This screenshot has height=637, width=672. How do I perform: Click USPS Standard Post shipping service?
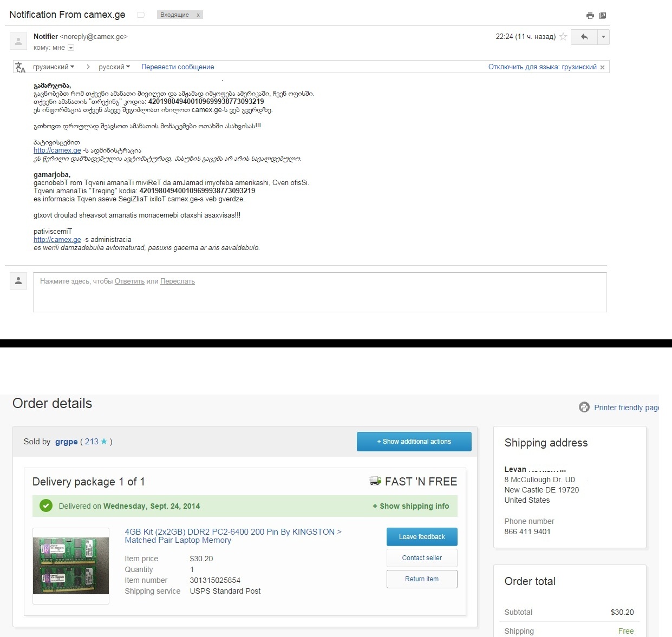click(x=225, y=591)
